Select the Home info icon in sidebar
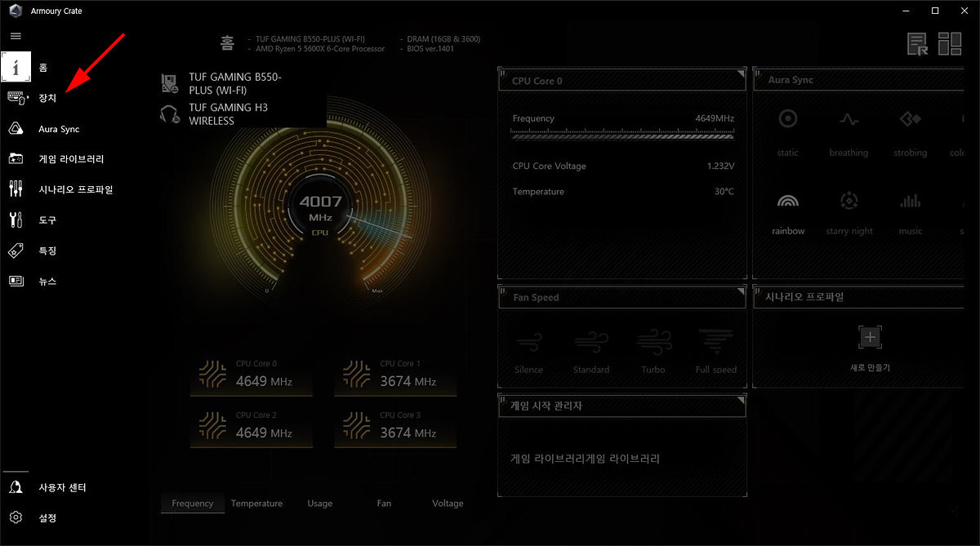Viewport: 980px width, 546px height. [16, 66]
